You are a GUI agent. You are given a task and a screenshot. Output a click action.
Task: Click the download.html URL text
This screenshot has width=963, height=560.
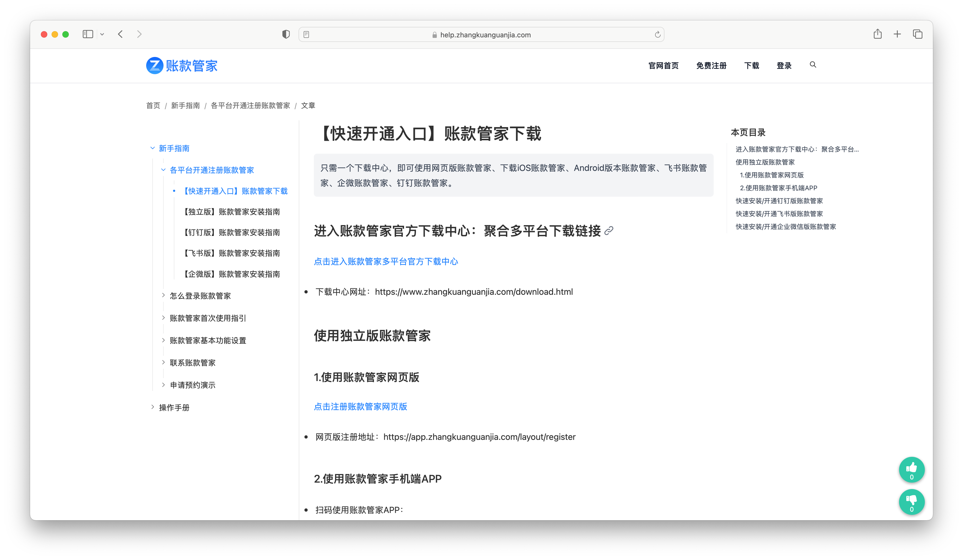474,292
